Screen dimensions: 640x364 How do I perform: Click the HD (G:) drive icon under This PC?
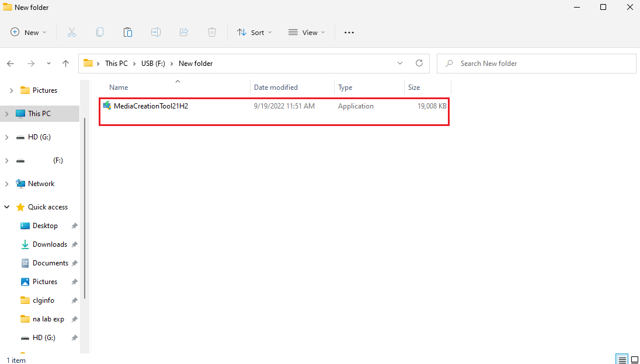point(20,137)
